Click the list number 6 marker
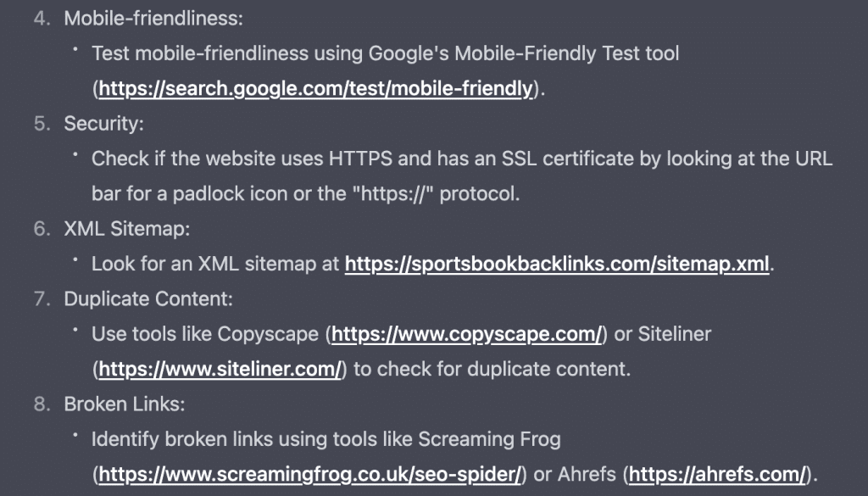Screen dimensions: 868x496 [42, 228]
